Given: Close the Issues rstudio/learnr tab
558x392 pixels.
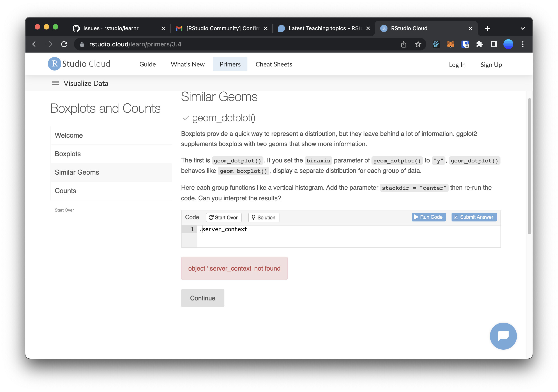Looking at the screenshot, I should click(163, 28).
